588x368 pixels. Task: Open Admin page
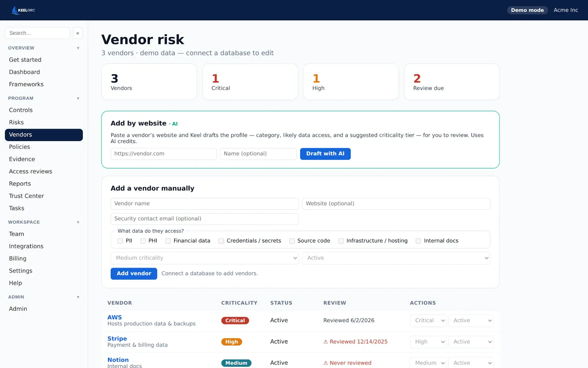(44, 309)
